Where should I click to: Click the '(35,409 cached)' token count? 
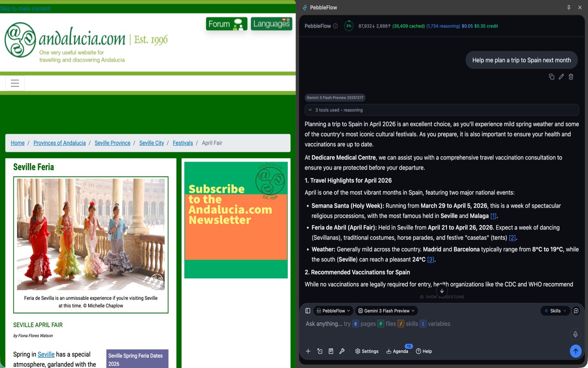click(x=408, y=26)
